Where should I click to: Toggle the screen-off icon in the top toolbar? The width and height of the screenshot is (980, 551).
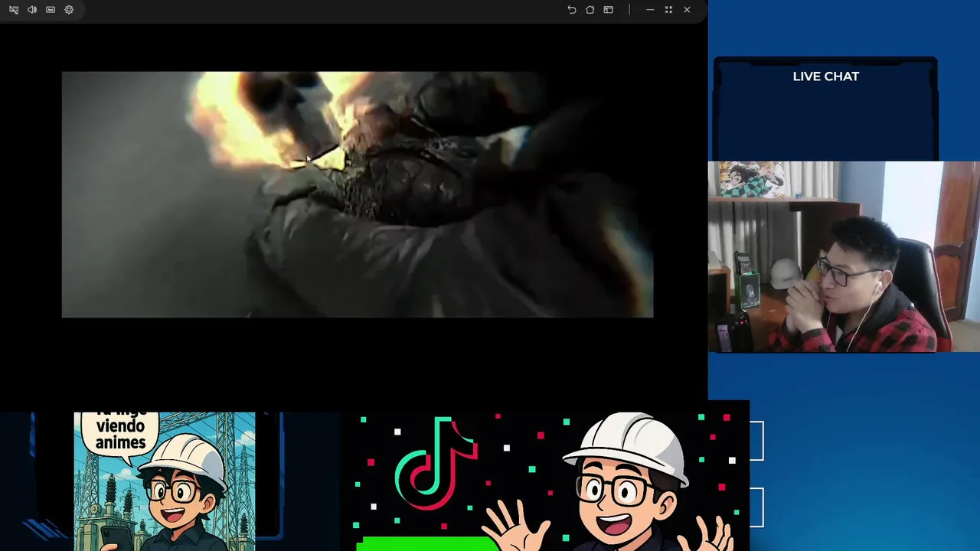coord(14,10)
